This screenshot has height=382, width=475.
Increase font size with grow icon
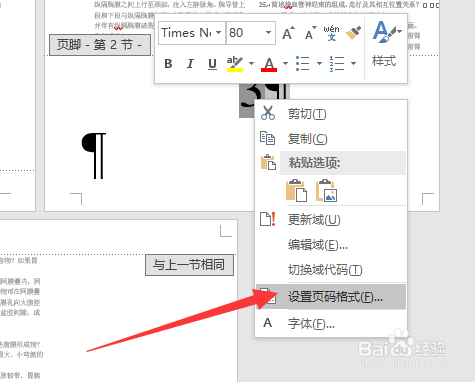288,33
